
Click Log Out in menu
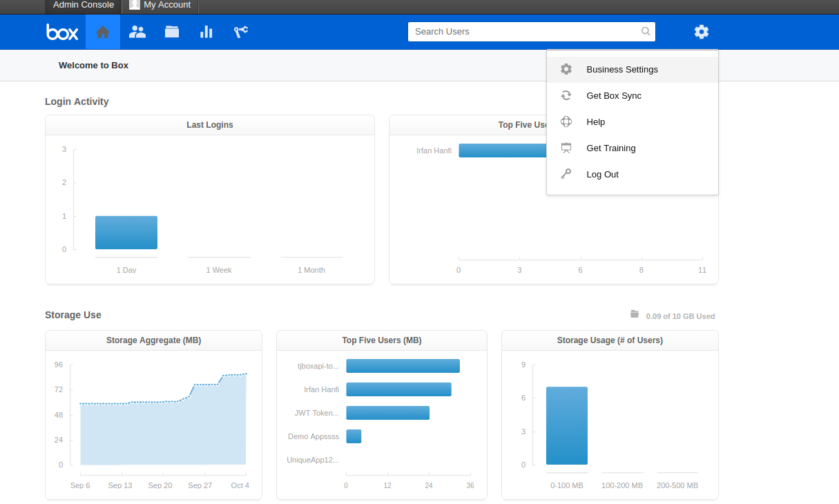(602, 175)
